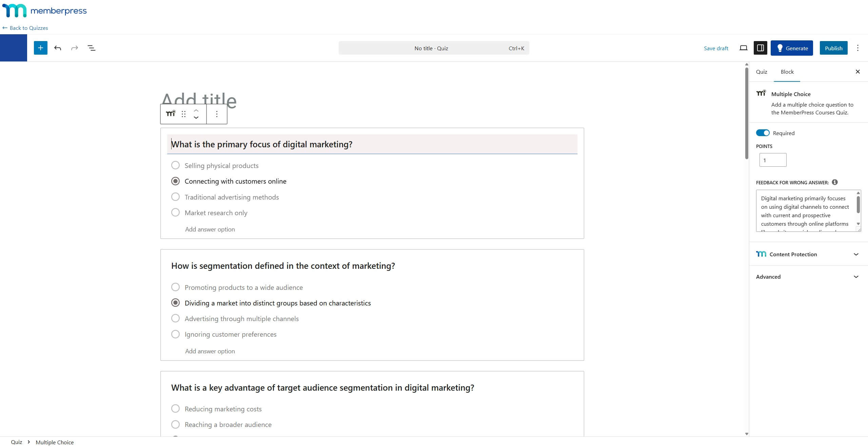868x447 pixels.
Task: Click the Back to Quizzes link
Action: point(25,27)
